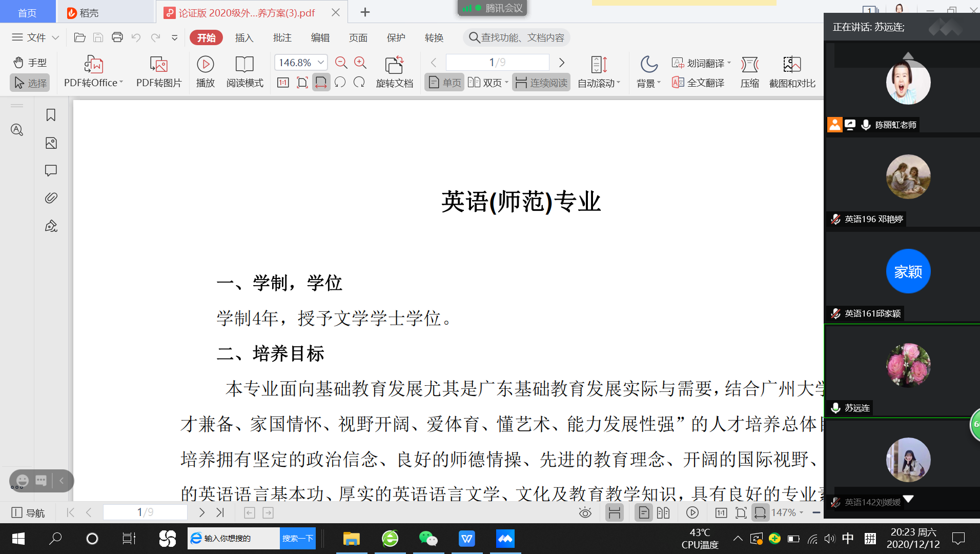
Task: Open the bookmark panel in sidebar
Action: 51,115
